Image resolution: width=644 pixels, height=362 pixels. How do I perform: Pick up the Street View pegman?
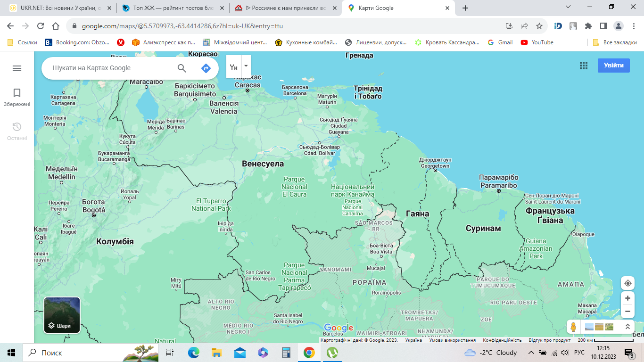point(573,327)
